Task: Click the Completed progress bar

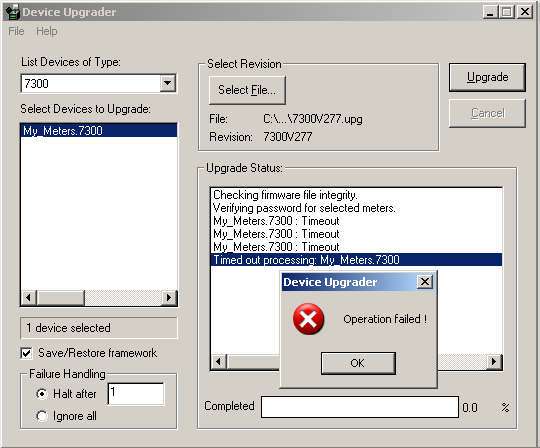Action: (x=360, y=407)
